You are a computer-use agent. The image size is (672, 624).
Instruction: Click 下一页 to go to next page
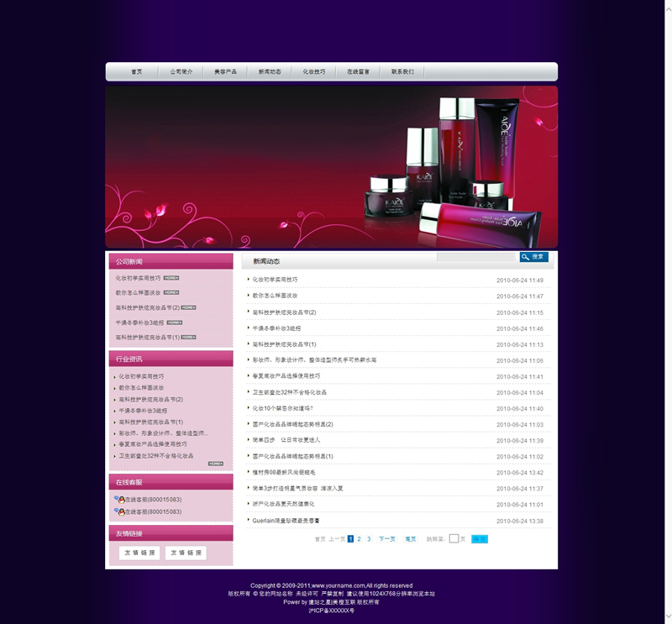[x=386, y=539]
